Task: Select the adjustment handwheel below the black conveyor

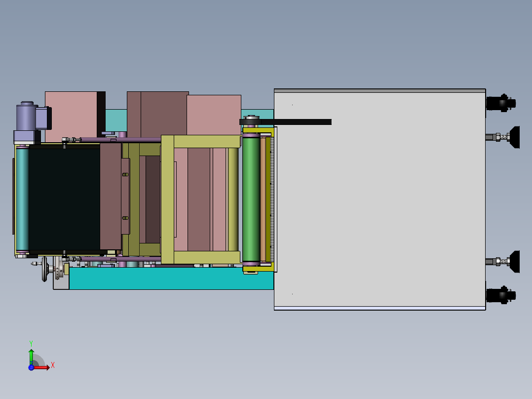Action: [x=44, y=269]
